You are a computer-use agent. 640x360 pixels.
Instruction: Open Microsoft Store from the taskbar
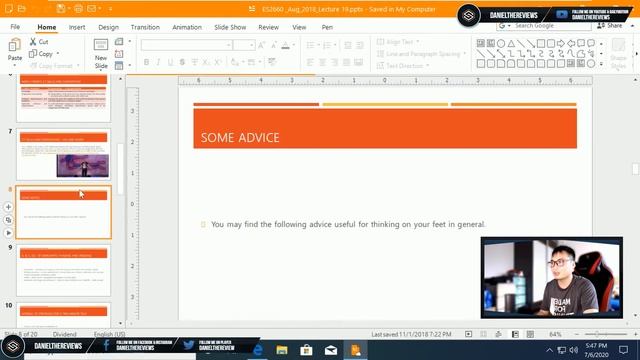point(306,350)
